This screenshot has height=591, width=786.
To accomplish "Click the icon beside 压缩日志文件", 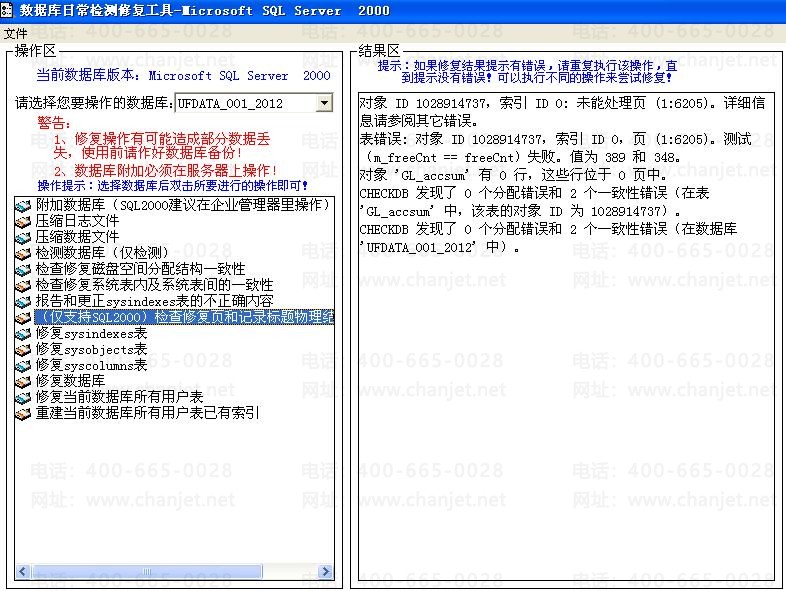I will pos(23,222).
